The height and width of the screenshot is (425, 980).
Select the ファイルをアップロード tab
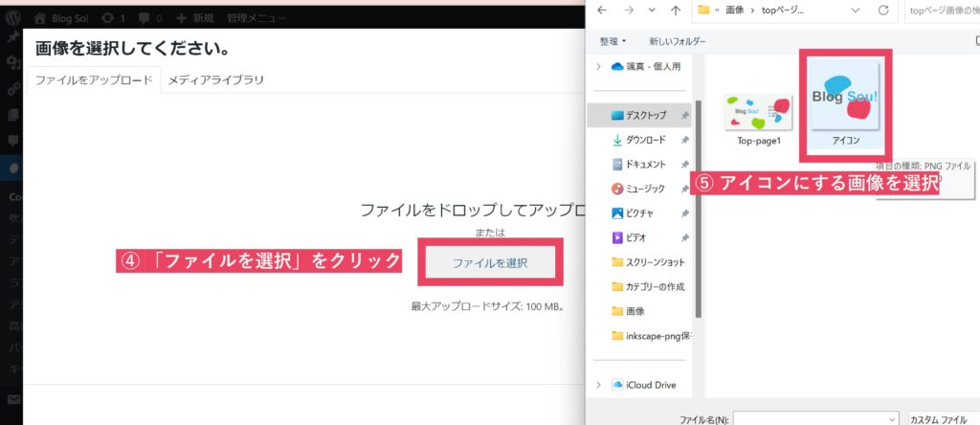point(93,80)
